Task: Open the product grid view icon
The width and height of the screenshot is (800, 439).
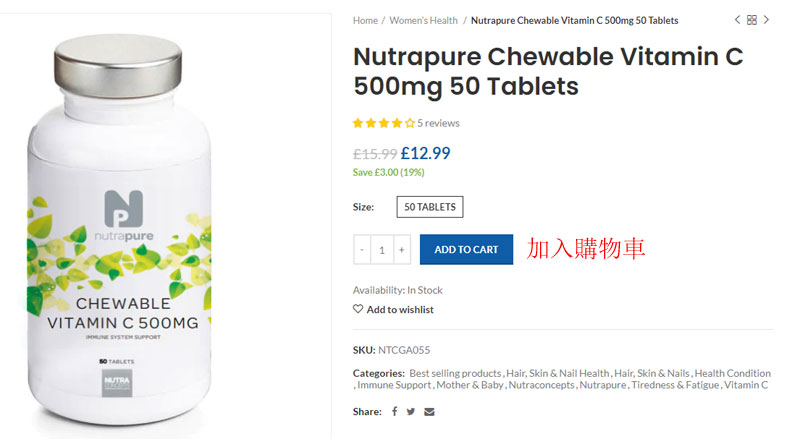Action: [752, 20]
